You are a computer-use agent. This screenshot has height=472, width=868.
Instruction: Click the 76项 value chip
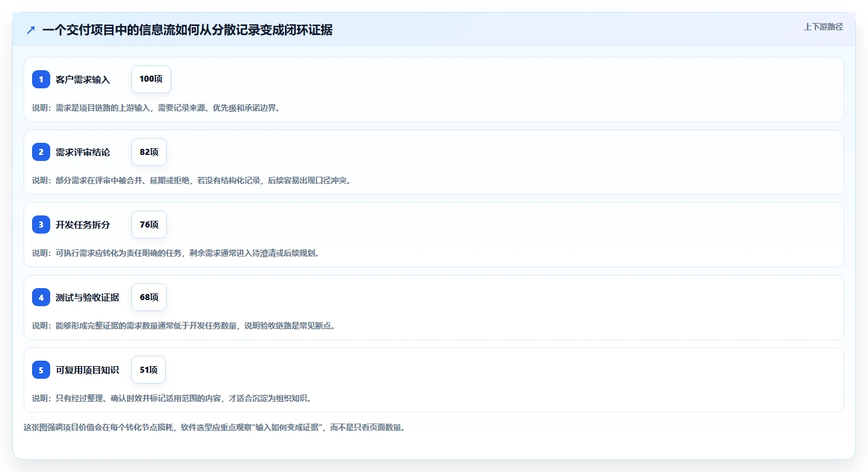pos(149,225)
